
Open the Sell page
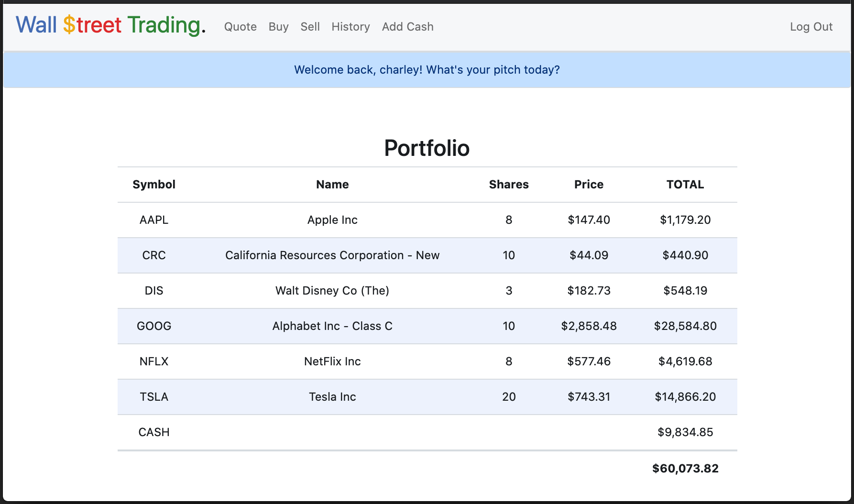(310, 27)
